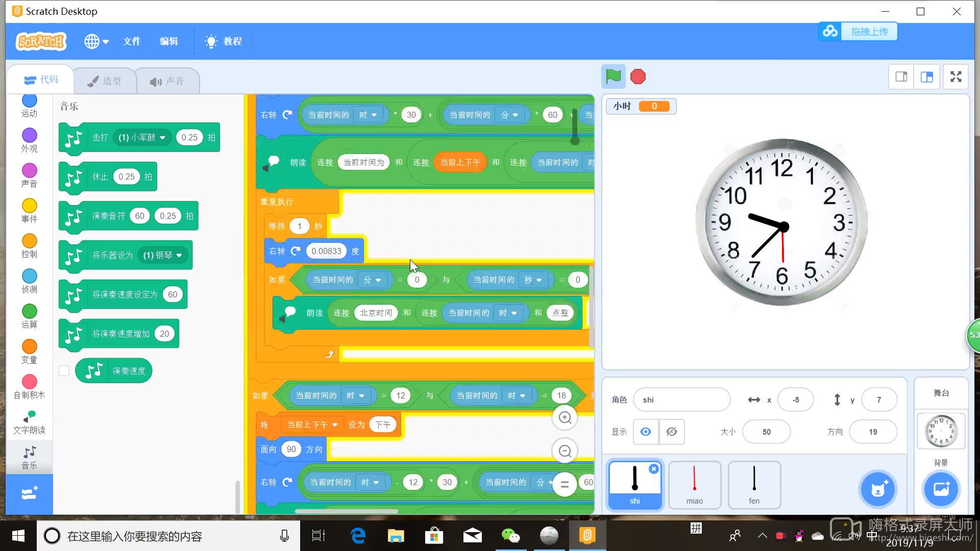980x551 pixels.
Task: Open the add extension button
Action: tap(29, 493)
